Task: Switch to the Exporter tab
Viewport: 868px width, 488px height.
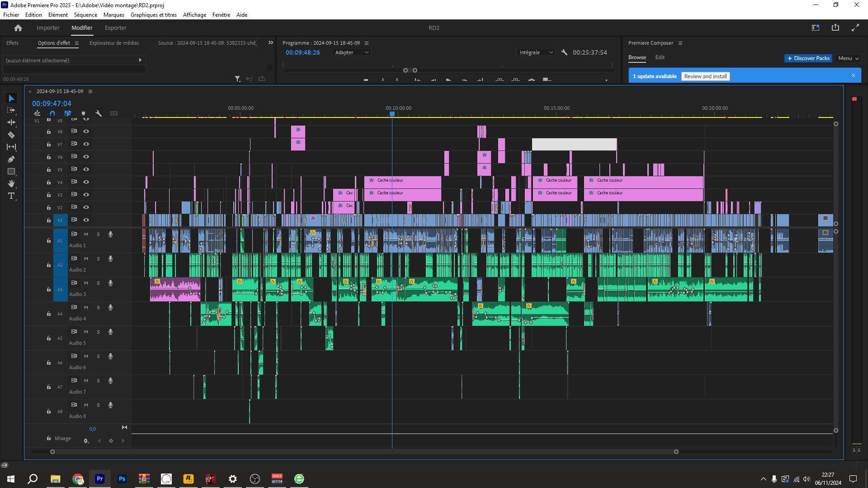Action: pos(116,28)
